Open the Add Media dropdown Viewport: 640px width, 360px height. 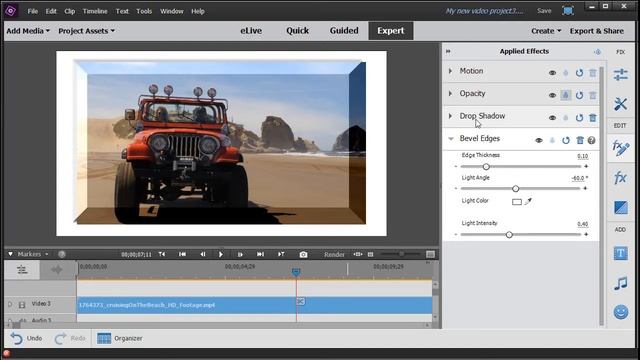pos(28,31)
